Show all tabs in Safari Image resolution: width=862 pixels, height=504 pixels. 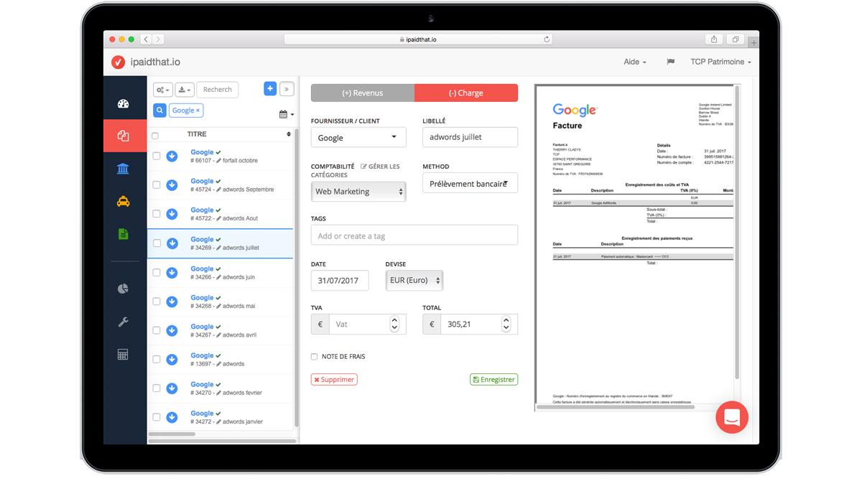(x=736, y=39)
